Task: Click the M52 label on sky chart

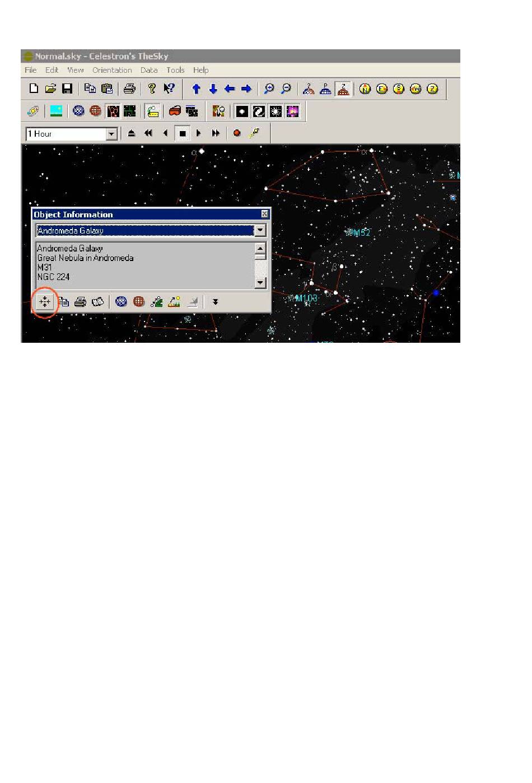Action: (x=362, y=232)
